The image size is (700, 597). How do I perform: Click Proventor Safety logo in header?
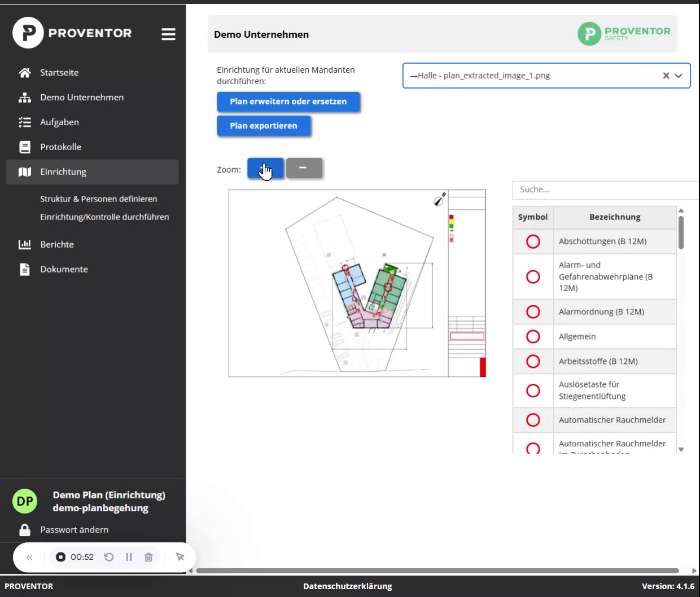coord(624,34)
